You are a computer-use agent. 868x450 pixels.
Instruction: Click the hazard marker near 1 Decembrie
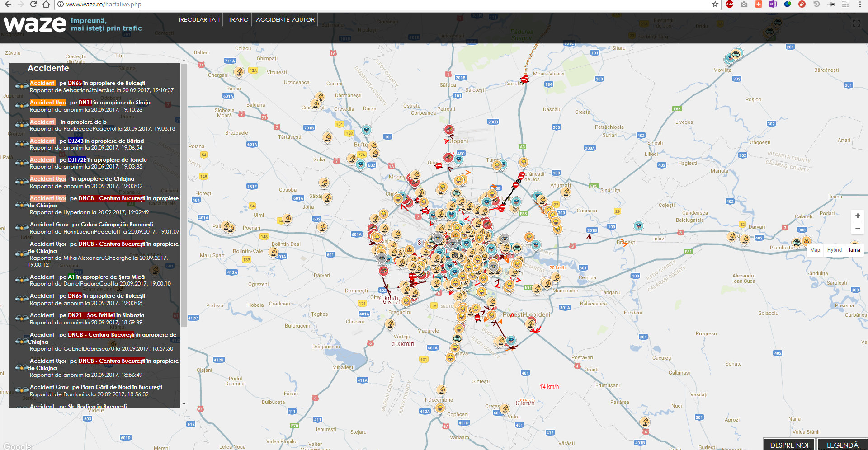(x=442, y=390)
